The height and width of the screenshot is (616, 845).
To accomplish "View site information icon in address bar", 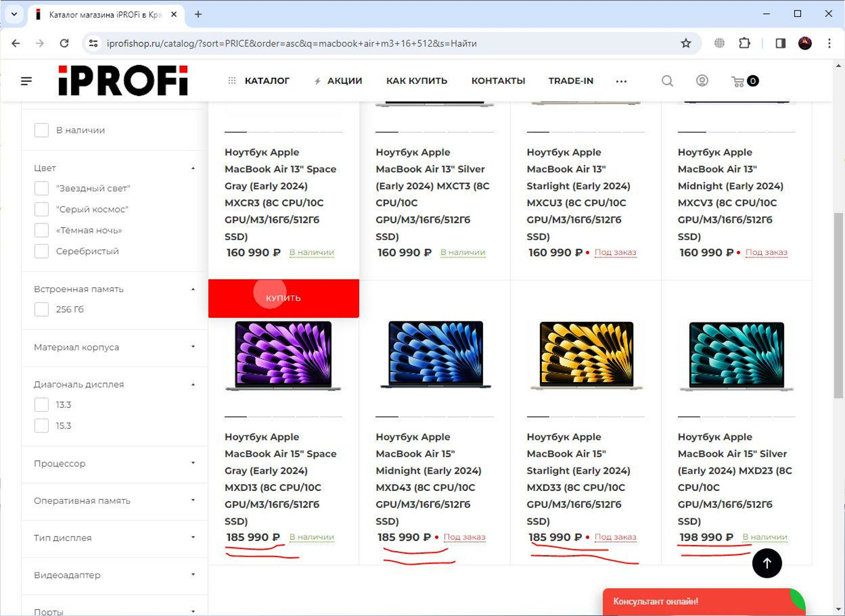I will coord(93,43).
